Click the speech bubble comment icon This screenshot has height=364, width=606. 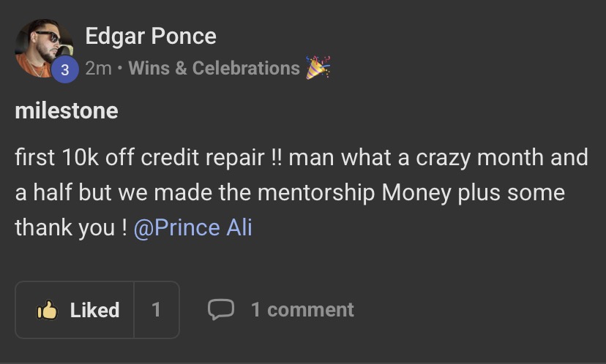point(220,309)
